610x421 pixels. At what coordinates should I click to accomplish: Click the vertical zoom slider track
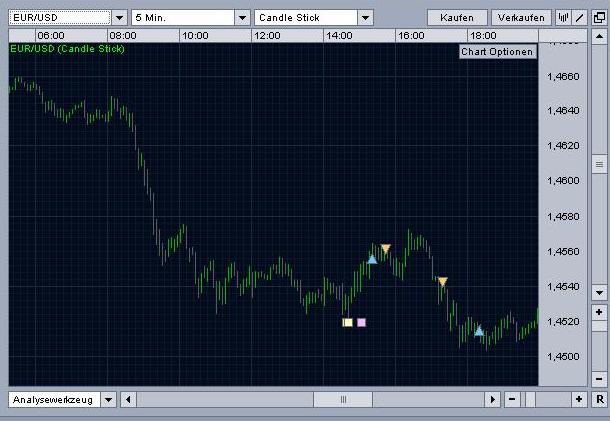point(599,346)
